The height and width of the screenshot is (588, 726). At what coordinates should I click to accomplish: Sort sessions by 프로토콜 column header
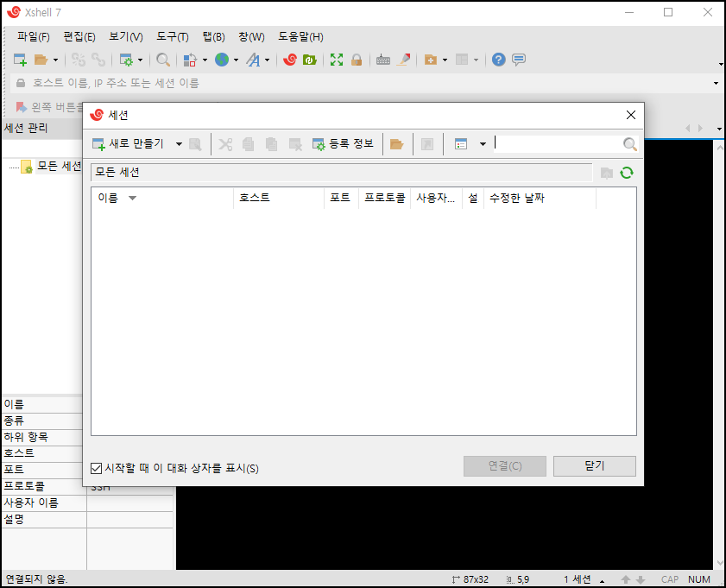384,199
